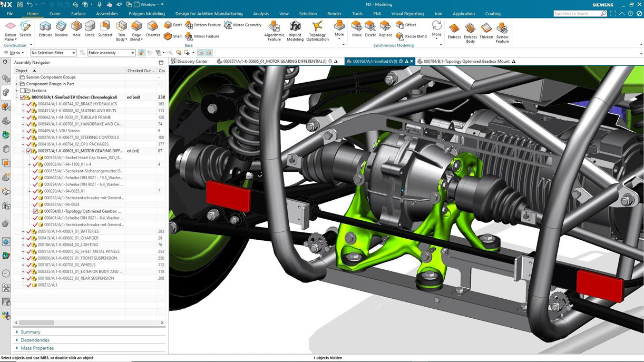Open the No Selection Filter dropdown
The height and width of the screenshot is (362, 644).
click(74, 53)
